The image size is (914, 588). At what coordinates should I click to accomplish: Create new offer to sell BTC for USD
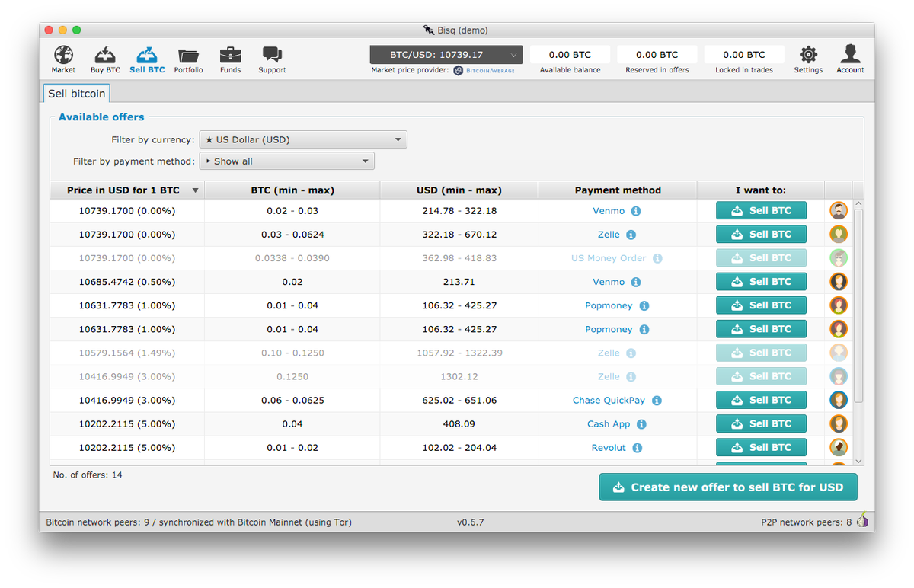pos(728,487)
